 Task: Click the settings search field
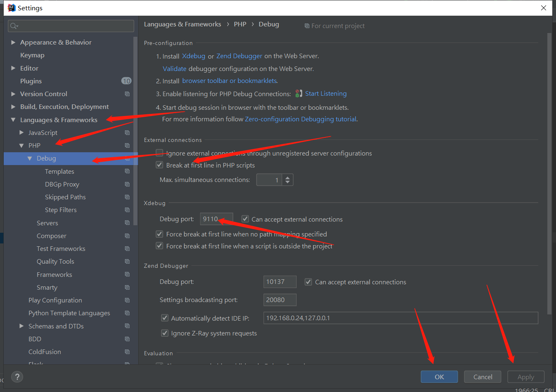71,26
